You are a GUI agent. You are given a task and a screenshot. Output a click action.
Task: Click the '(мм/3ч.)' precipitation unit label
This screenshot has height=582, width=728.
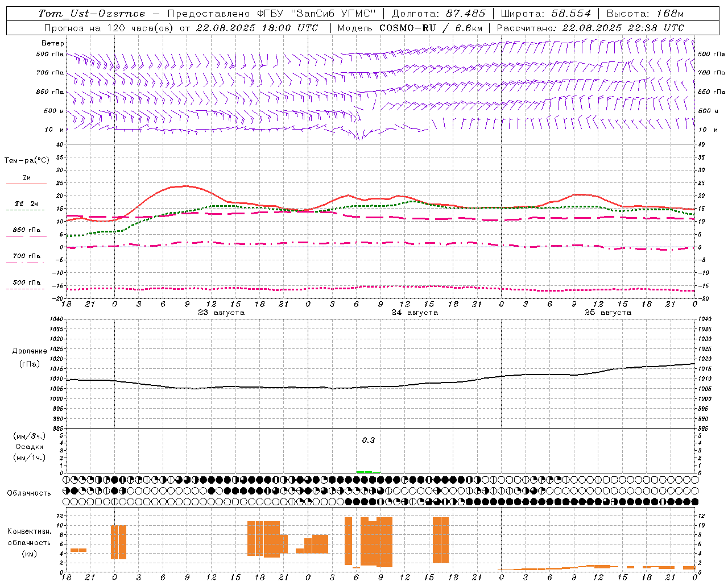pos(30,436)
